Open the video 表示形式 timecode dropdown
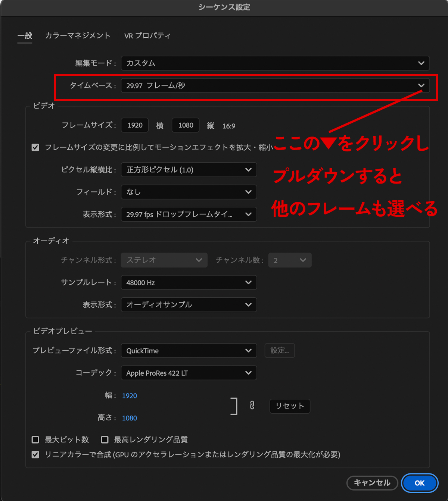Image resolution: width=448 pixels, height=501 pixels. 189,215
